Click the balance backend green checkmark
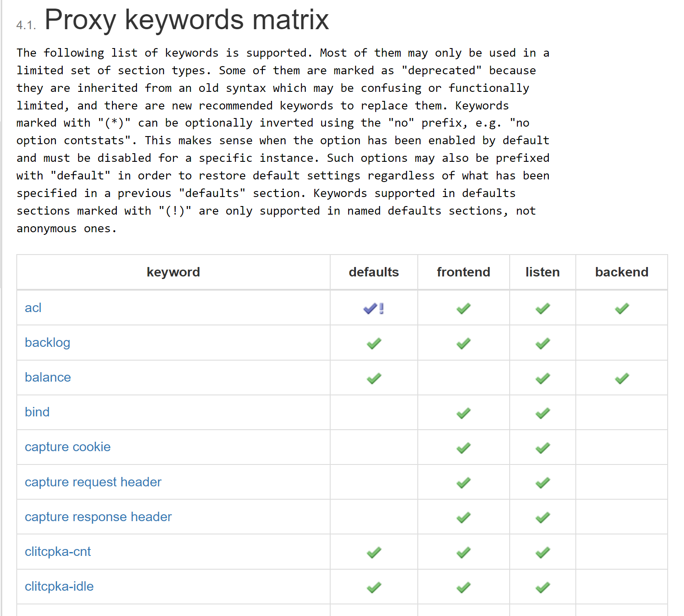Viewport: 684px width, 616px height. pyautogui.click(x=622, y=378)
